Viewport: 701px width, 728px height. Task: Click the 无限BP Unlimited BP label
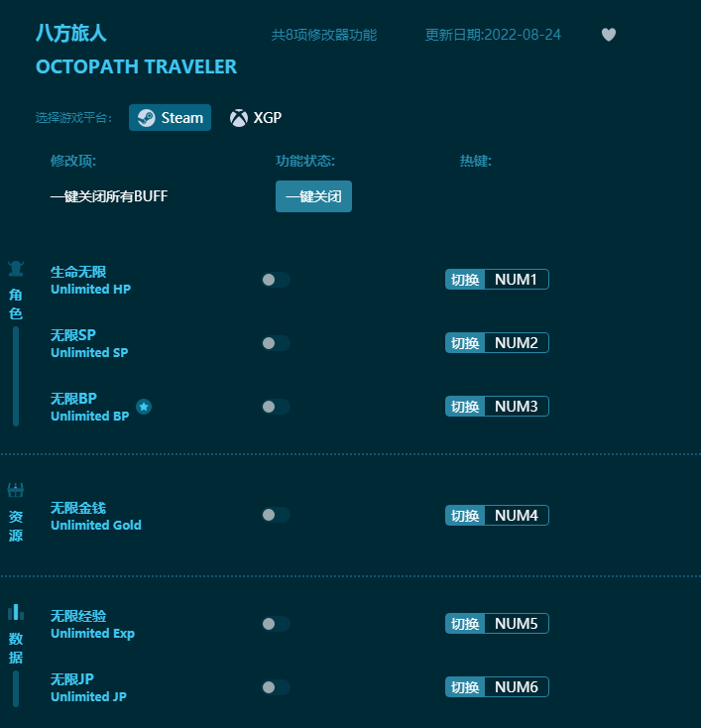pyautogui.click(x=89, y=408)
